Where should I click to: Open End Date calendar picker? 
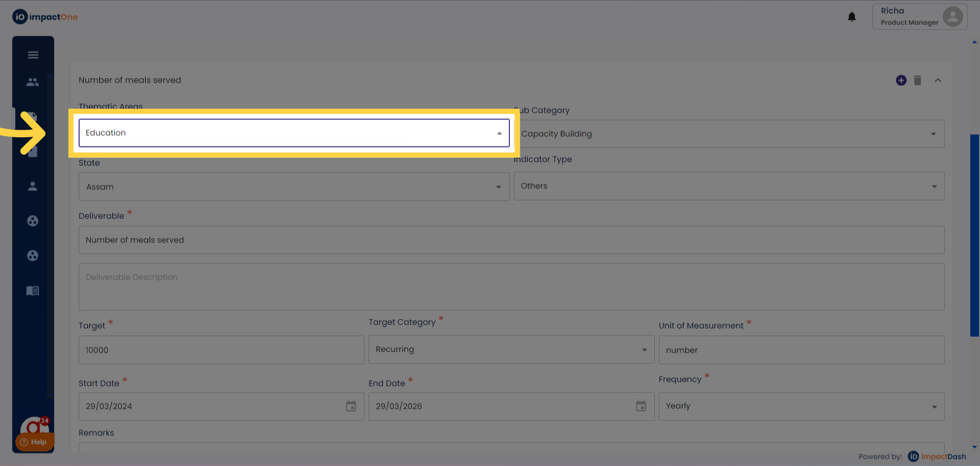pyautogui.click(x=641, y=406)
